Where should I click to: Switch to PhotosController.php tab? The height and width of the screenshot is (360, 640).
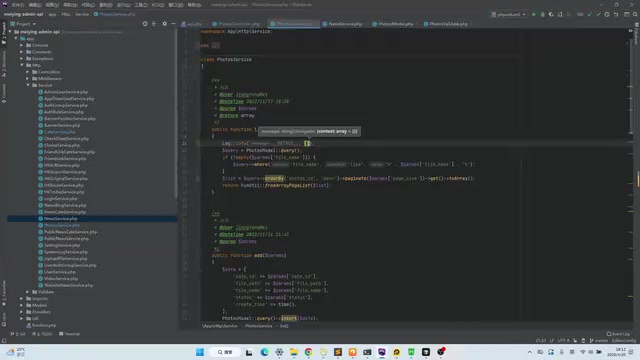(x=236, y=24)
